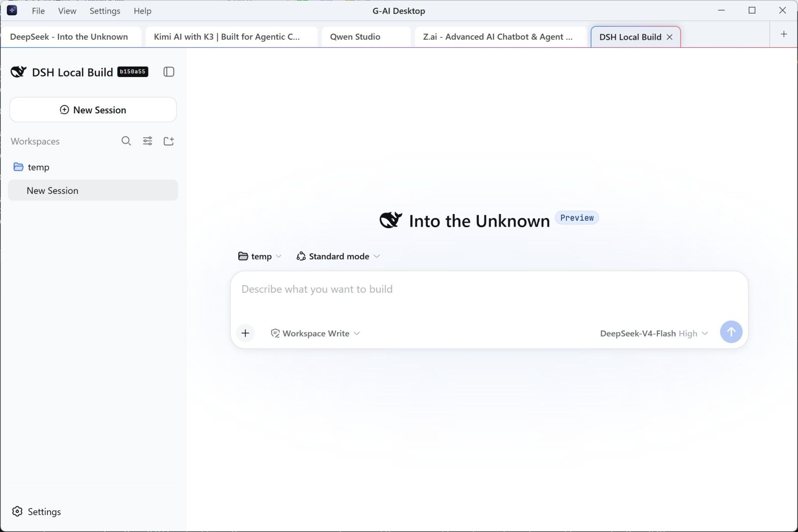The image size is (798, 532).
Task: Open Settings at the sidebar bottom
Action: [x=36, y=511]
